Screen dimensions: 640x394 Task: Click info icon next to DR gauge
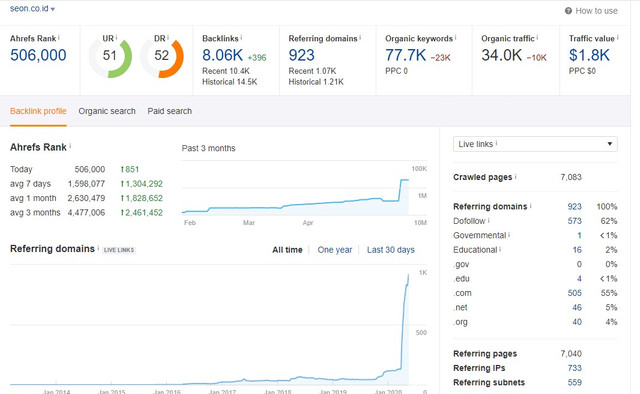(168, 38)
